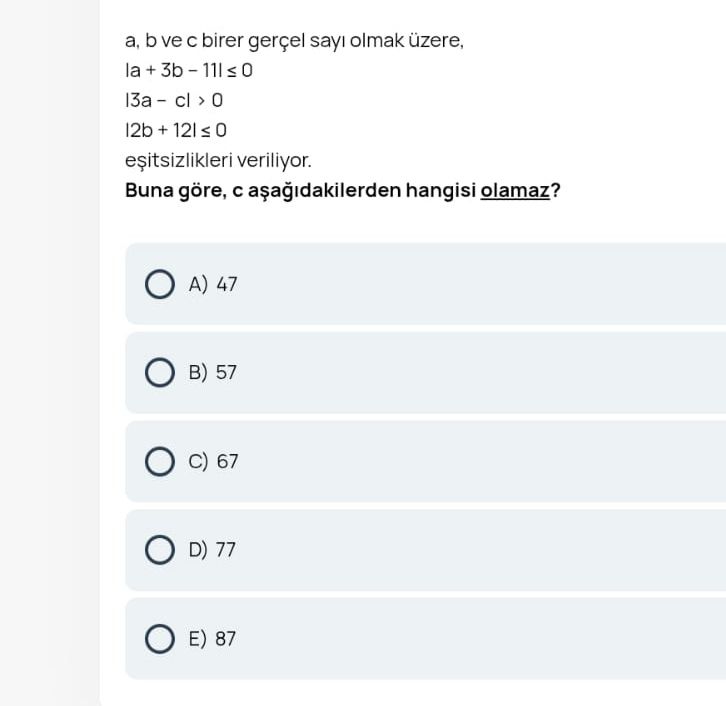This screenshot has width=726, height=706.
Task: Click the line "eşitsizlikleri veriliyor."
Action: point(218,160)
